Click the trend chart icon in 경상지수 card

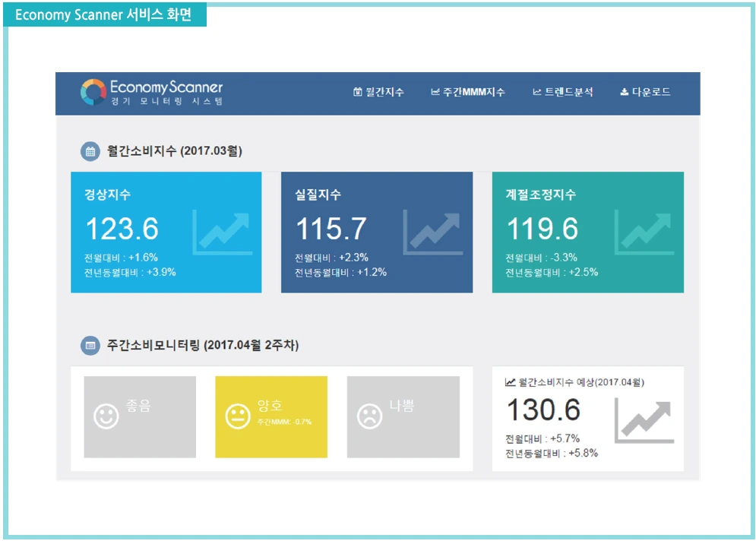point(223,232)
